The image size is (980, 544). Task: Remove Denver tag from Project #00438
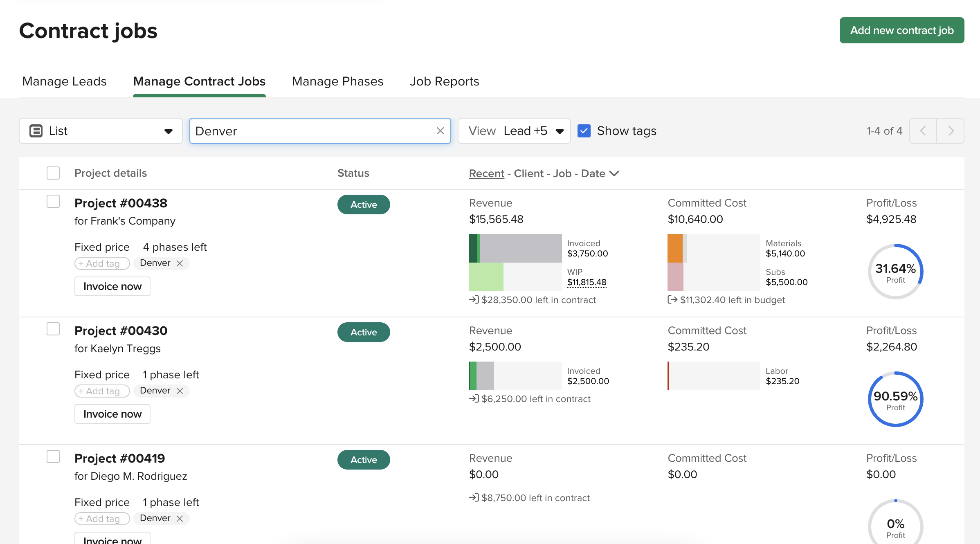[180, 263]
